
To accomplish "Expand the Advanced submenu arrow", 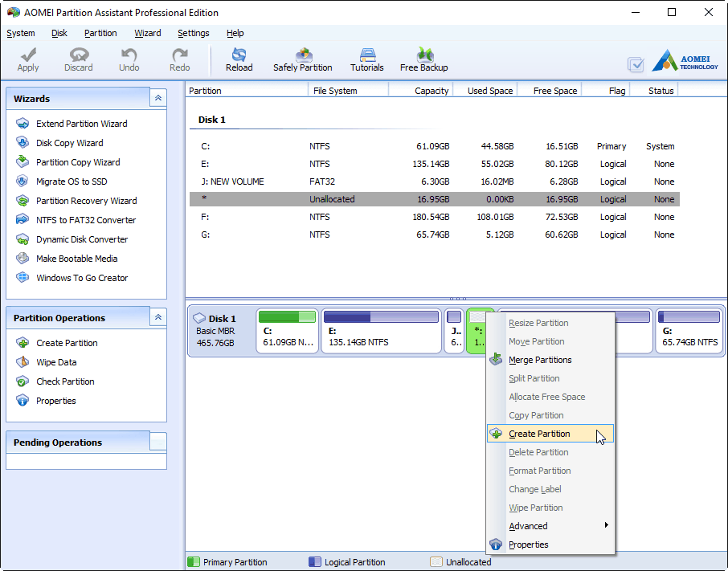I will 607,525.
